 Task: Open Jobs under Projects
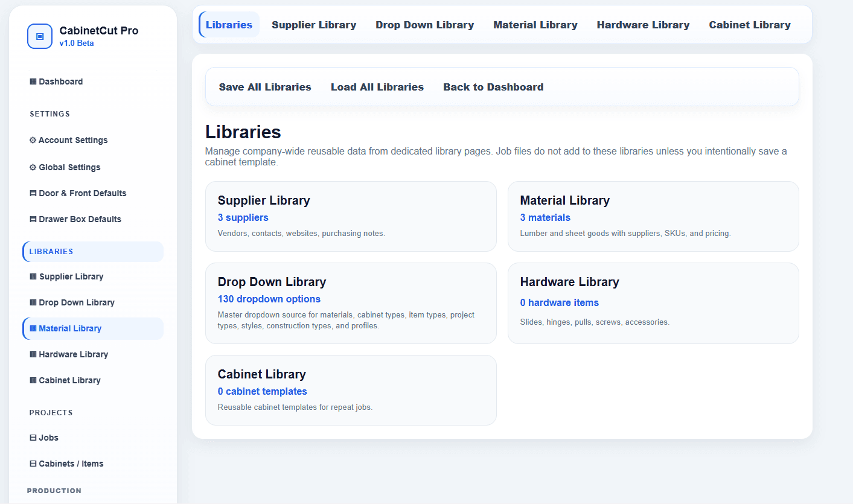(44, 438)
